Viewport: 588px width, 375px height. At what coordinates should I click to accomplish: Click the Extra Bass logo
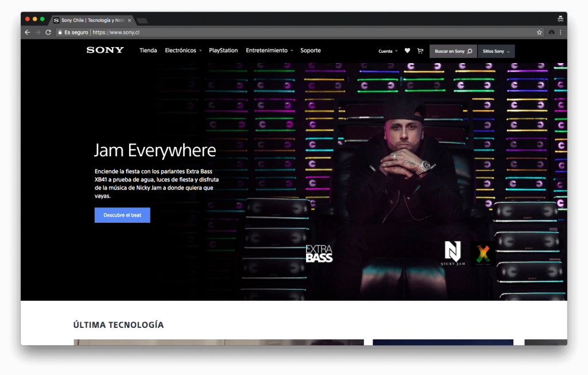click(x=319, y=253)
